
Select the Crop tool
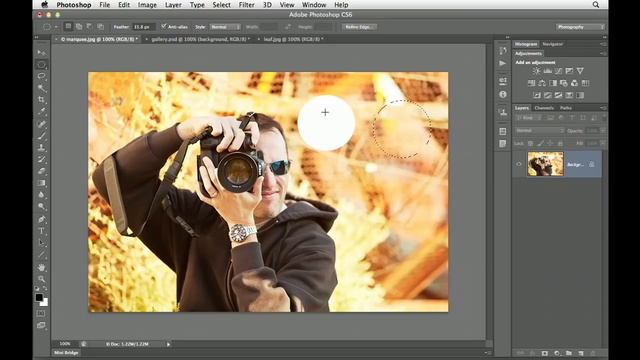pos(41,100)
